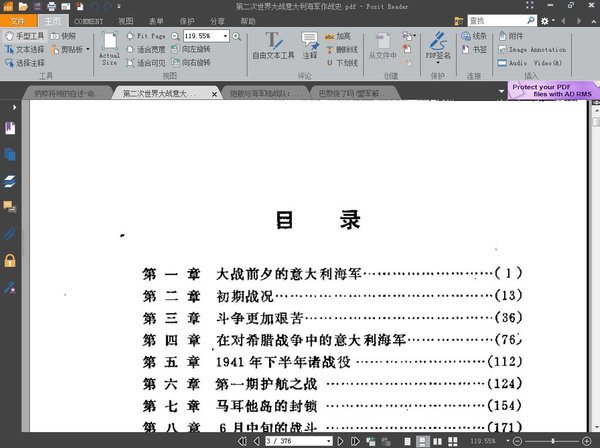Open the document tab list dropdown arrow

pyautogui.click(x=502, y=91)
